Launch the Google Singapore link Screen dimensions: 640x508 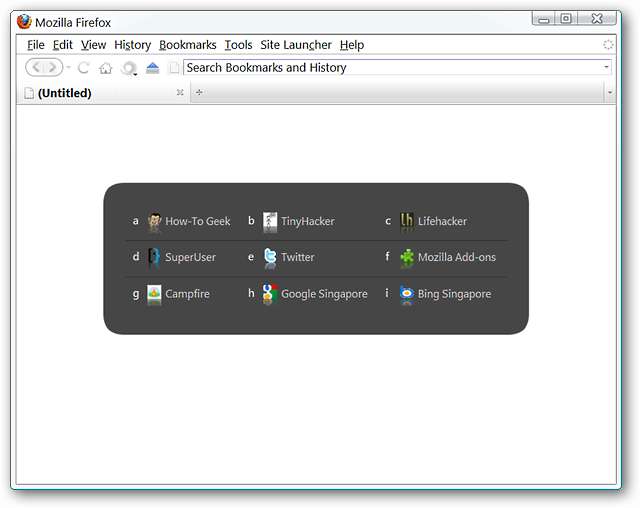(x=324, y=294)
